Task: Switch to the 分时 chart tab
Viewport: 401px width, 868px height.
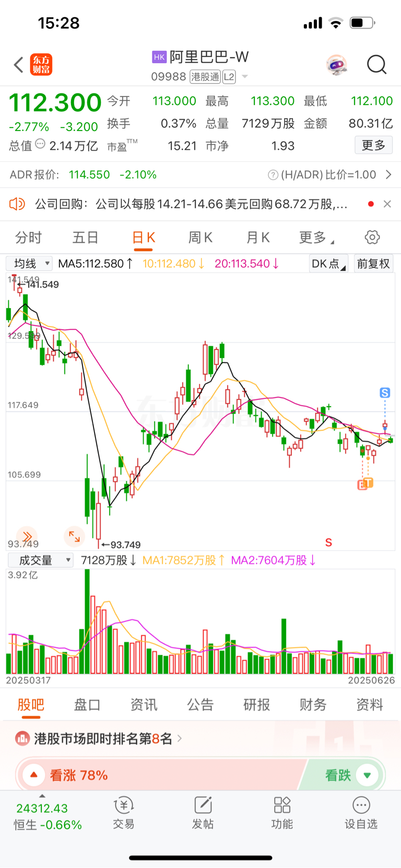Action: pyautogui.click(x=28, y=238)
